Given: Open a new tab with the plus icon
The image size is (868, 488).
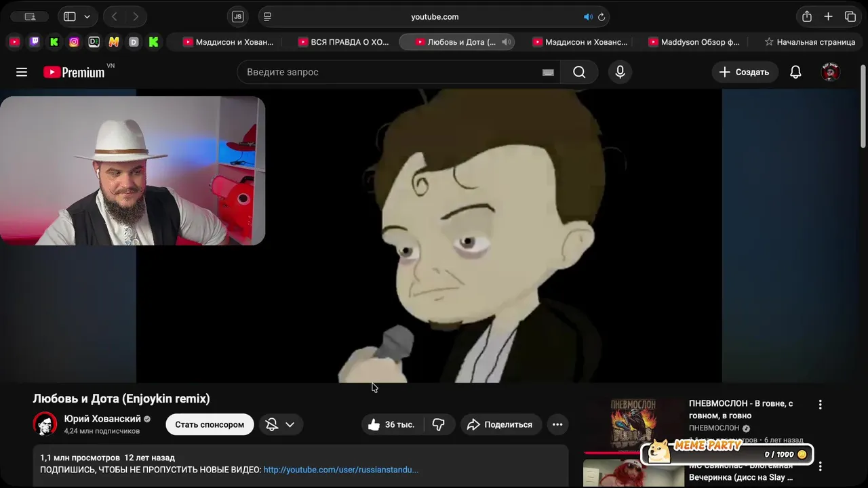Looking at the screenshot, I should coord(828,17).
